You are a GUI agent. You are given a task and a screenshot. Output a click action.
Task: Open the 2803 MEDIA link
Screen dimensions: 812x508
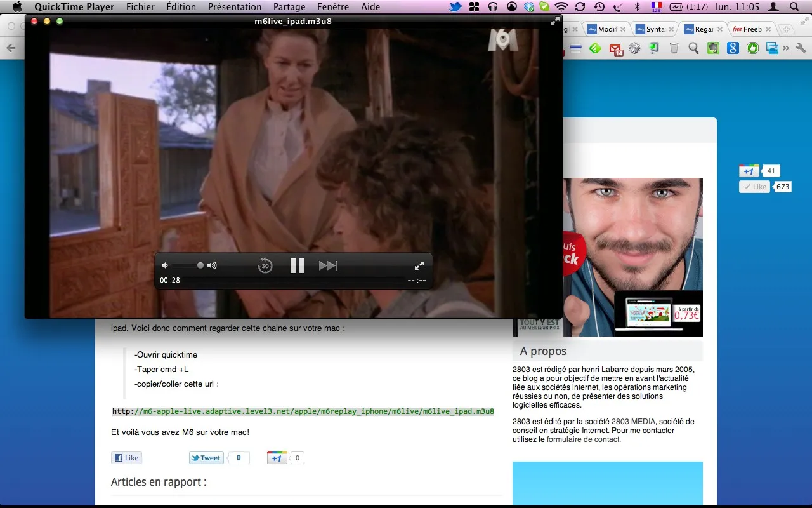[x=634, y=422]
